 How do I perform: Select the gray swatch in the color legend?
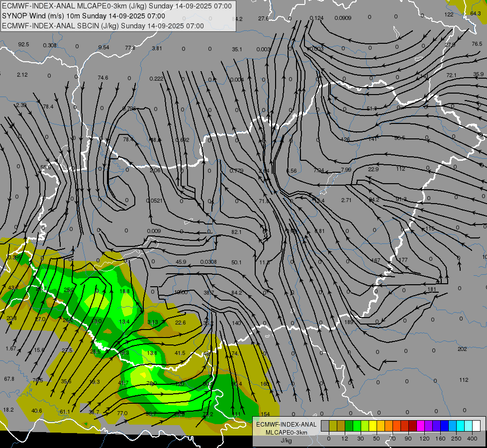[325, 426]
